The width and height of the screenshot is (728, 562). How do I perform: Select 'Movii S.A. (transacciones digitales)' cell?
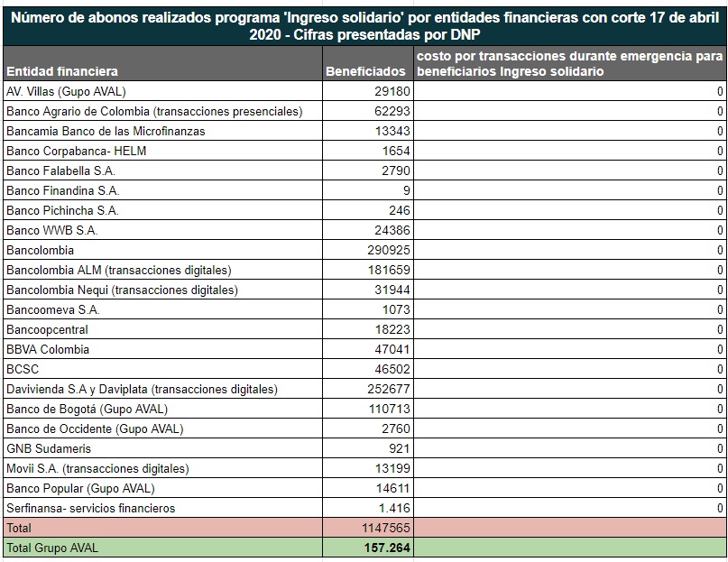[162, 469]
